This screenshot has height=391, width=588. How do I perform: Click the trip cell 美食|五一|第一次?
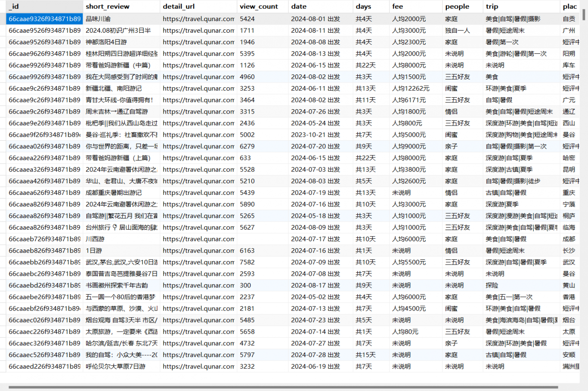click(521, 297)
